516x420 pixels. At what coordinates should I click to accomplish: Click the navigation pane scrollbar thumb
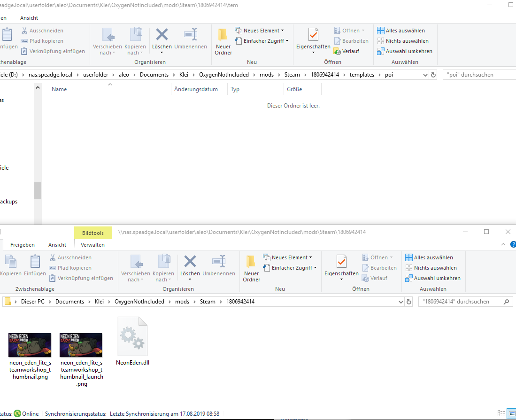coord(38,190)
